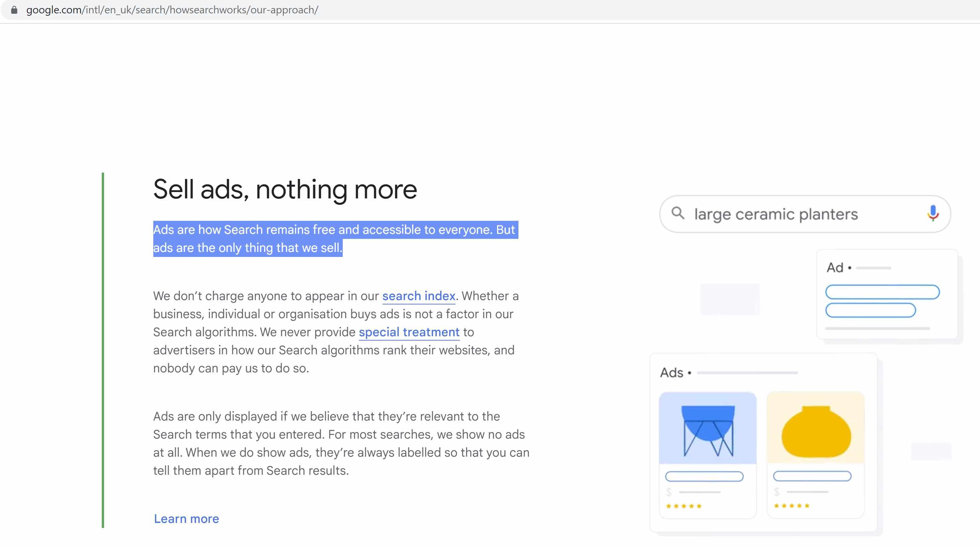Click star rating under blue planter

(684, 506)
